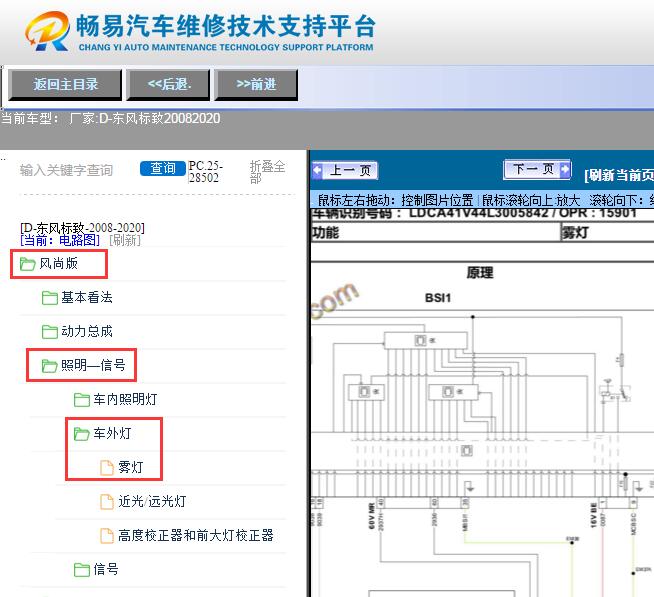
Task: Click the 刷新 link in the tree header
Action: coord(125,240)
